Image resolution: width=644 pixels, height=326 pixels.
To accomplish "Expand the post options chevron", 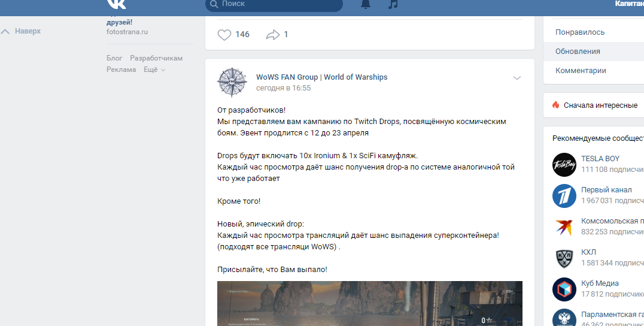I will pos(517,78).
